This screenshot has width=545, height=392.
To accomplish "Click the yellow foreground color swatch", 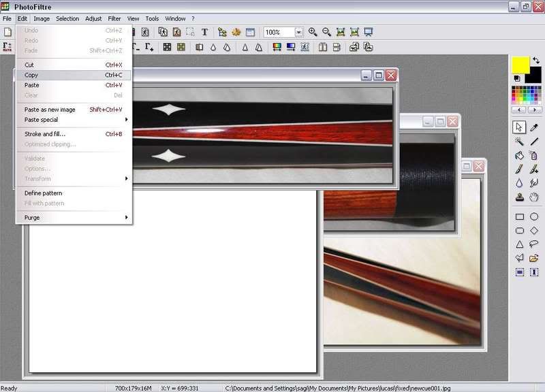I will click(x=520, y=65).
